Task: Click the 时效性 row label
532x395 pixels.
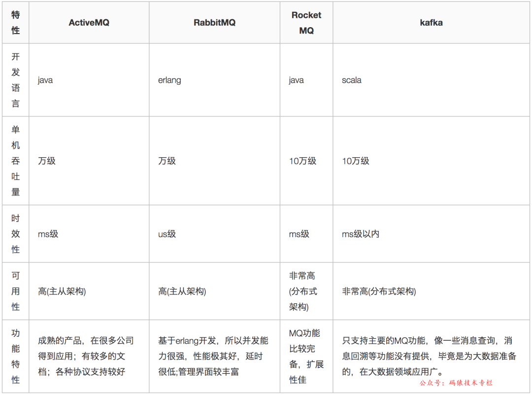Action: click(16, 234)
